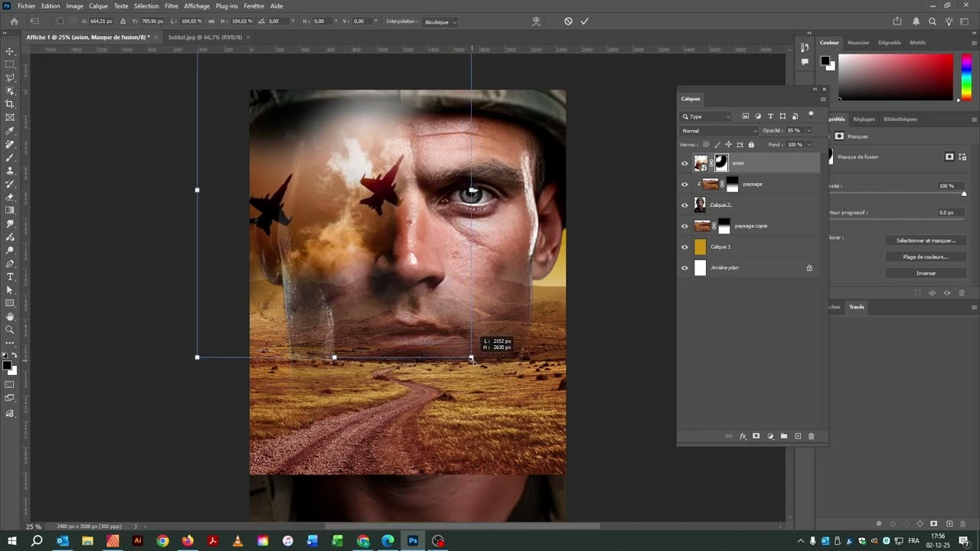Select the Eyedropper tool

(10, 131)
